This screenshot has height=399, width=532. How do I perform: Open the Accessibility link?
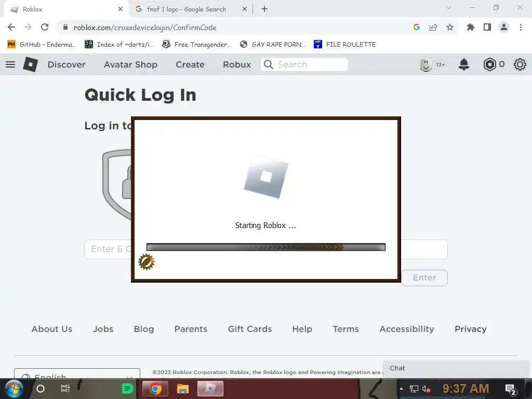(407, 329)
